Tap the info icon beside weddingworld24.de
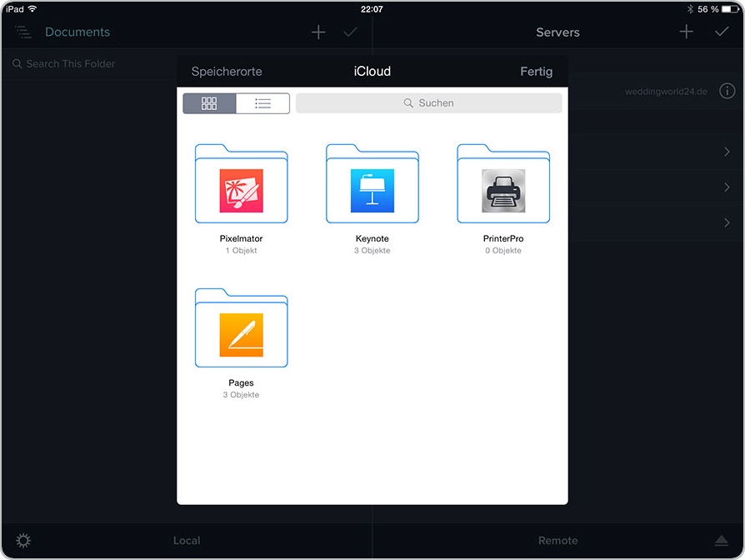745x560 pixels. pos(727,91)
